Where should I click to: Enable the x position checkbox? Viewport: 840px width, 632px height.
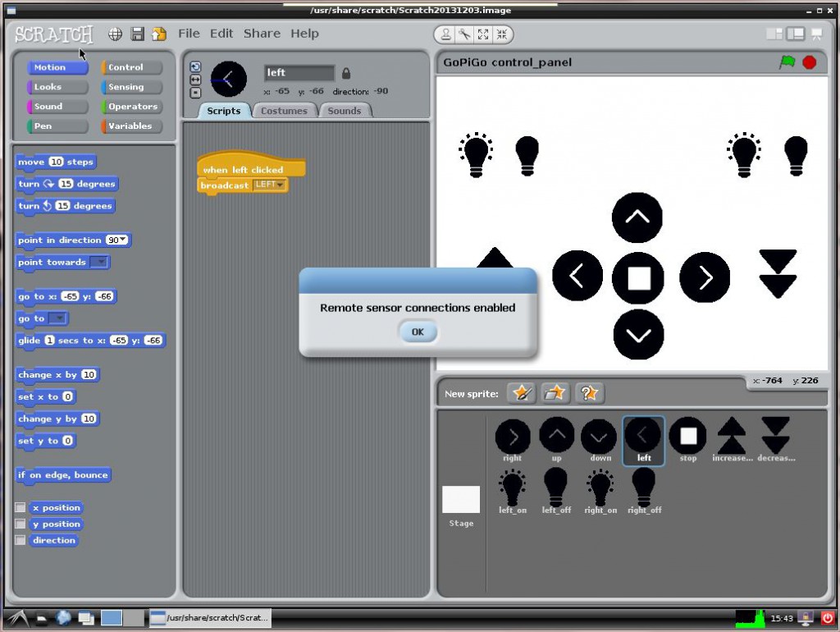pos(21,508)
